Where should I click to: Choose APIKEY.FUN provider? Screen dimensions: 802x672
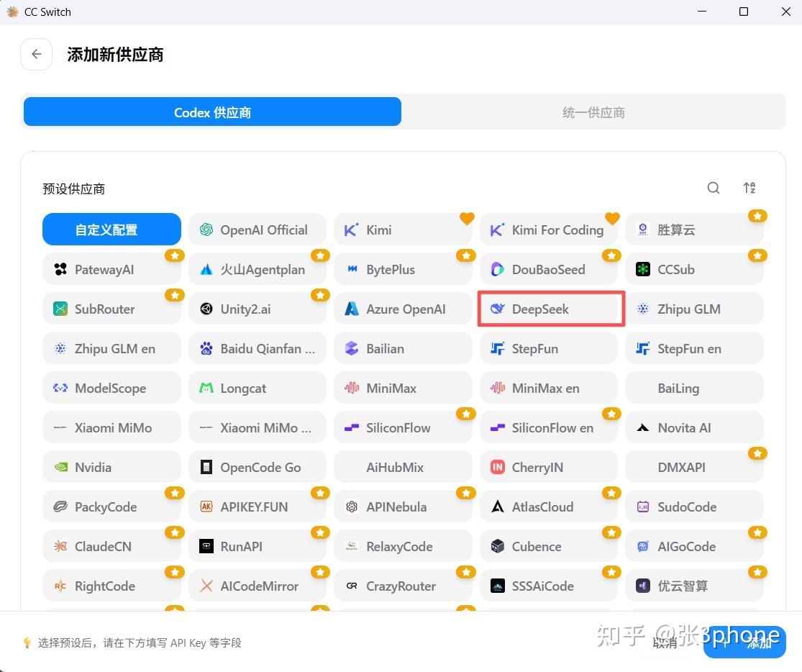258,507
